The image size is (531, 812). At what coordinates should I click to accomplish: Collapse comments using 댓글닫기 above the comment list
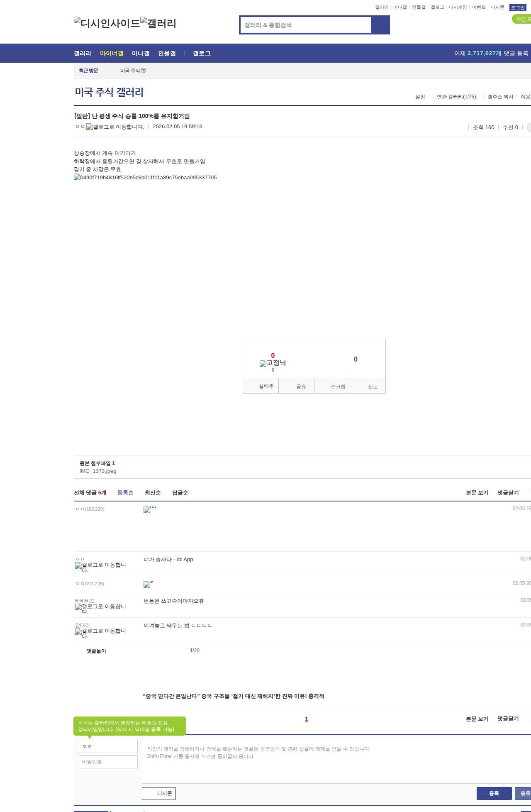508,493
